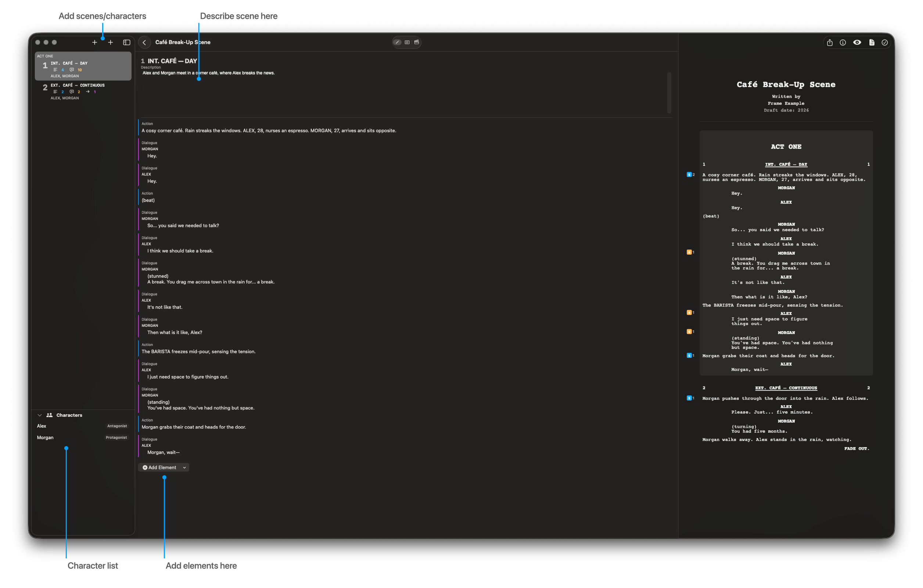Click 'Morgan, wait—' dialogue in editor

pos(164,453)
